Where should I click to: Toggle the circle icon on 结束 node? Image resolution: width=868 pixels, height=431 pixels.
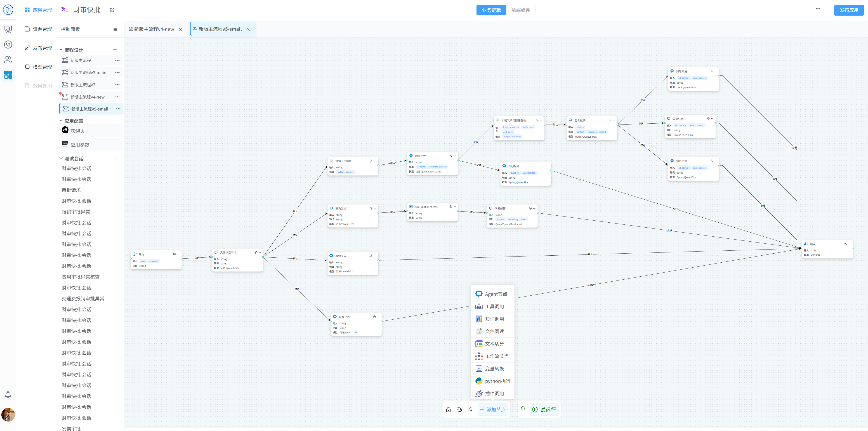pyautogui.click(x=845, y=244)
